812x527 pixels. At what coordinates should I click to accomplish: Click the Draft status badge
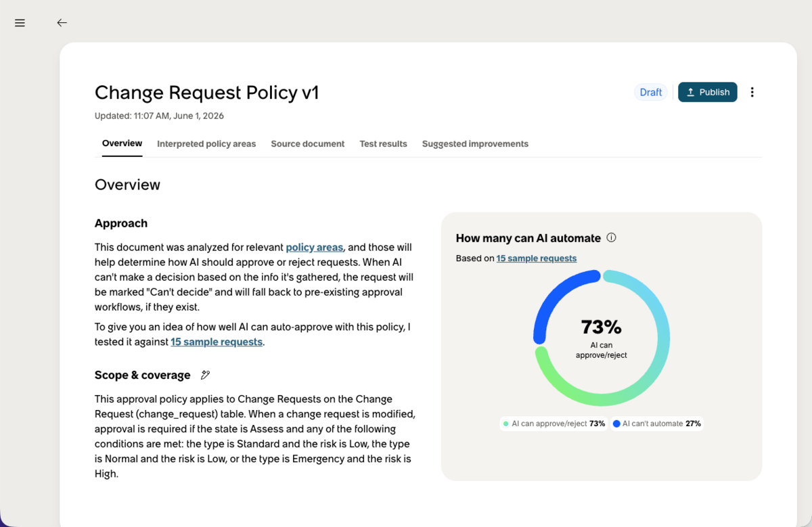click(651, 92)
